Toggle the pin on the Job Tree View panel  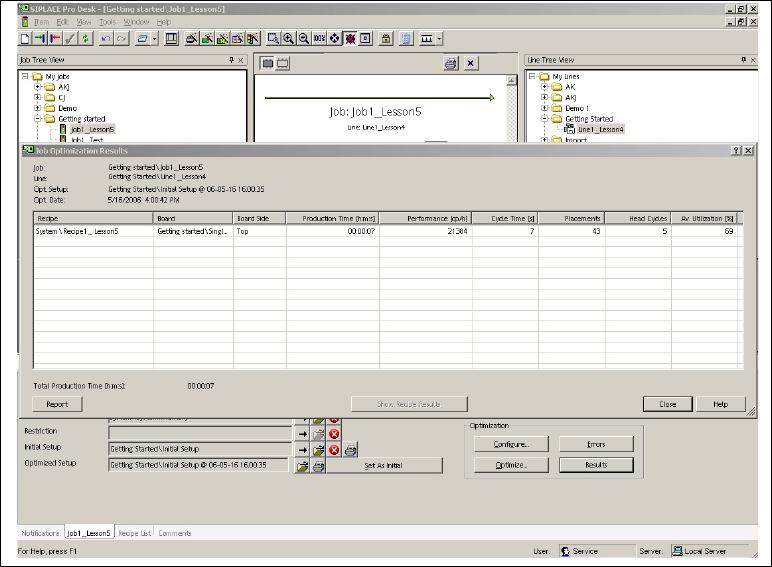231,60
